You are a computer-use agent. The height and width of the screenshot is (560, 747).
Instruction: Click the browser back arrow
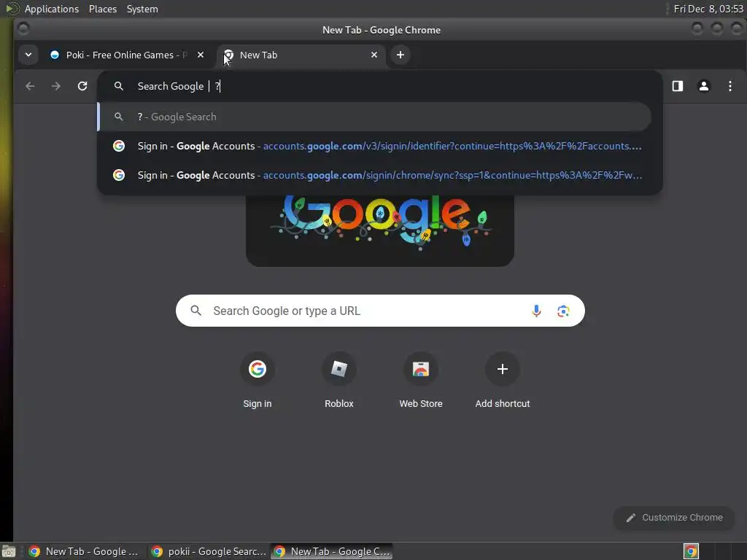(x=30, y=86)
